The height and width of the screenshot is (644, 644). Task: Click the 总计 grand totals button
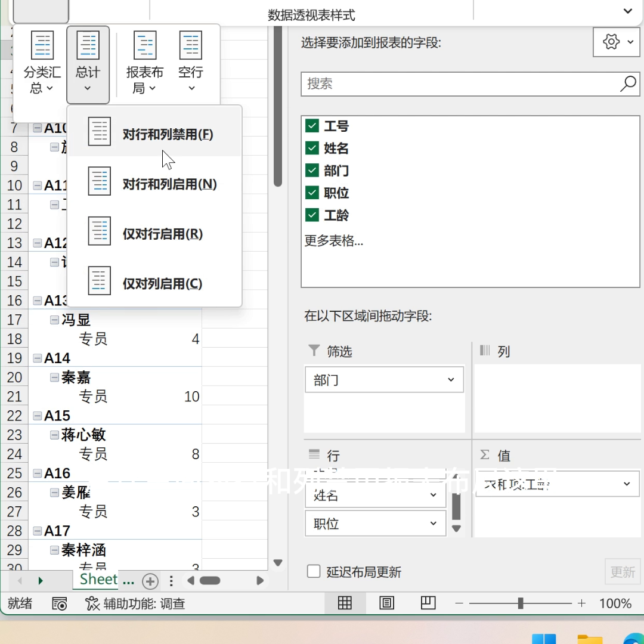88,64
